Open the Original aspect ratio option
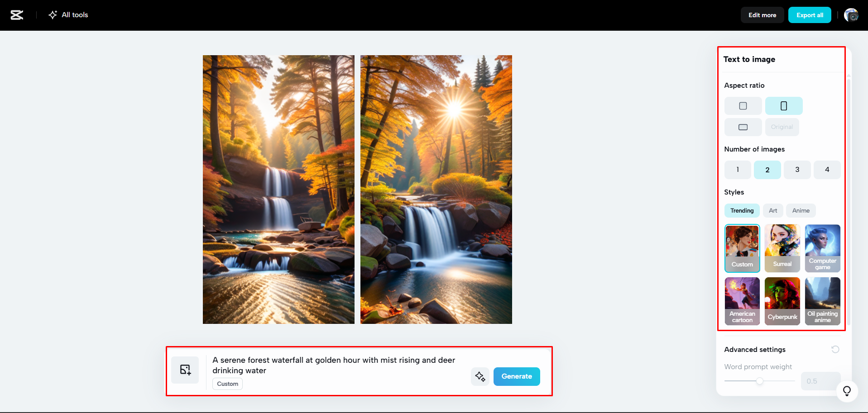 (782, 127)
